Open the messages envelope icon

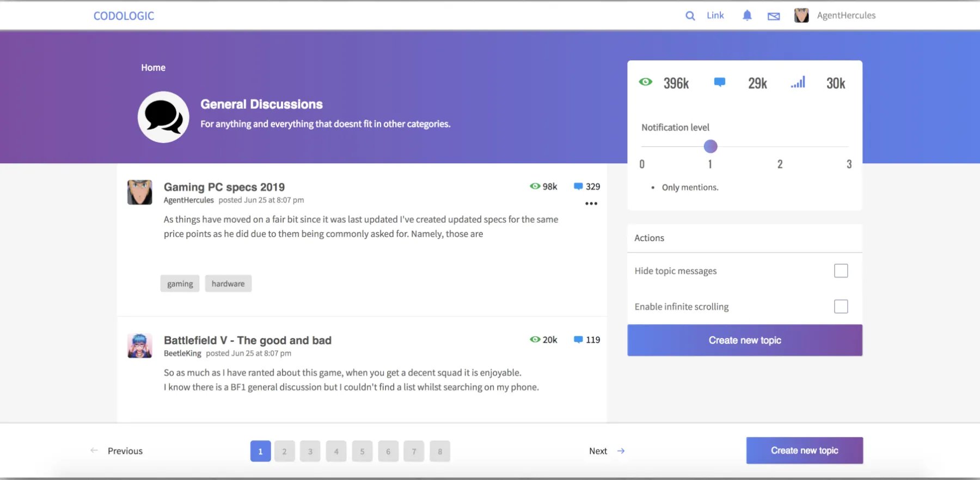point(773,16)
